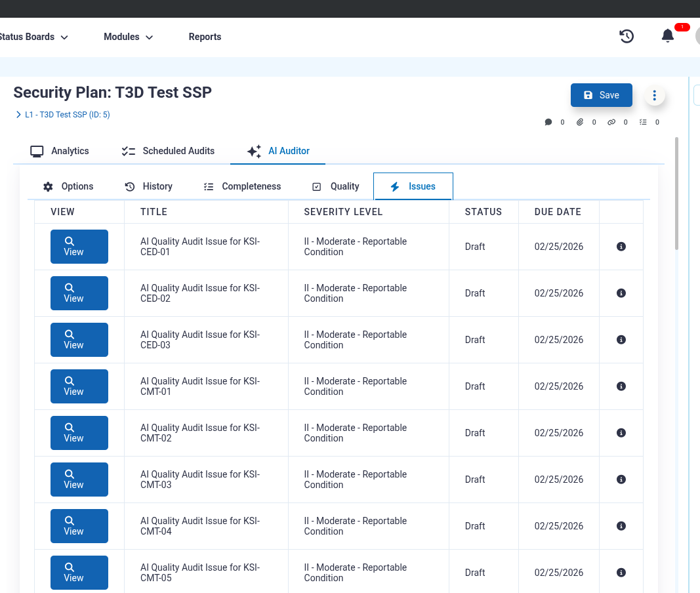Click title 'AI Quality Audit Issue for KSI-CMT-03'
The image size is (700, 593).
pyautogui.click(x=200, y=479)
